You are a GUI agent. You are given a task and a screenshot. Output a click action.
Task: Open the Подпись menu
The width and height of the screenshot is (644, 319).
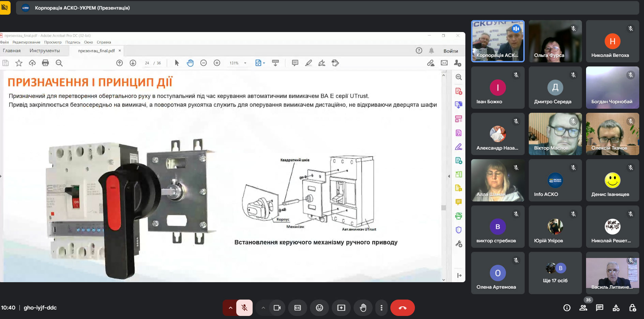pyautogui.click(x=73, y=42)
